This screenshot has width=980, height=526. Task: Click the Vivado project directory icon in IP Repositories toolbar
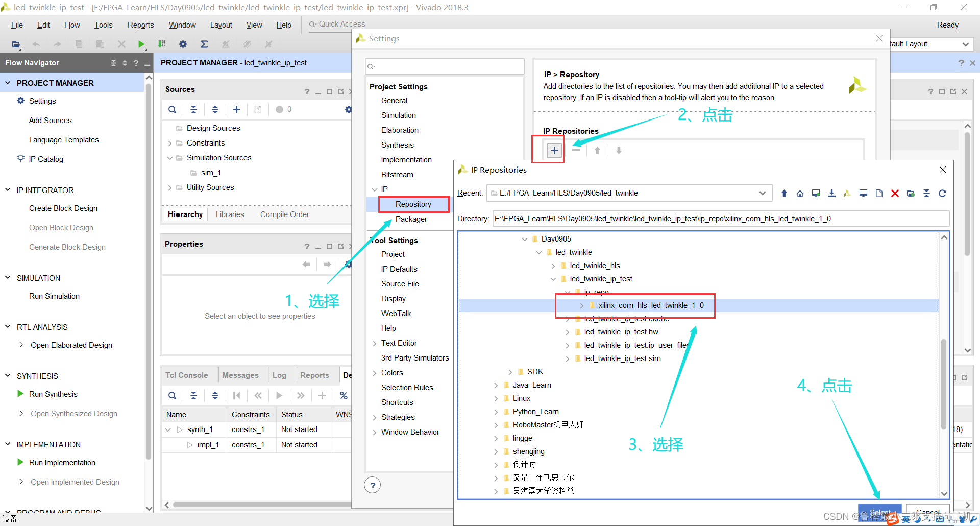(x=847, y=193)
